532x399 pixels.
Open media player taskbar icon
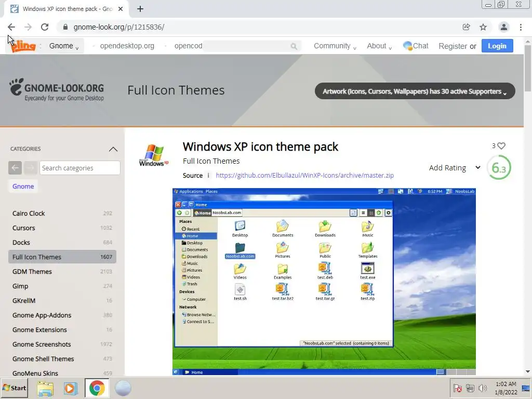point(71,388)
